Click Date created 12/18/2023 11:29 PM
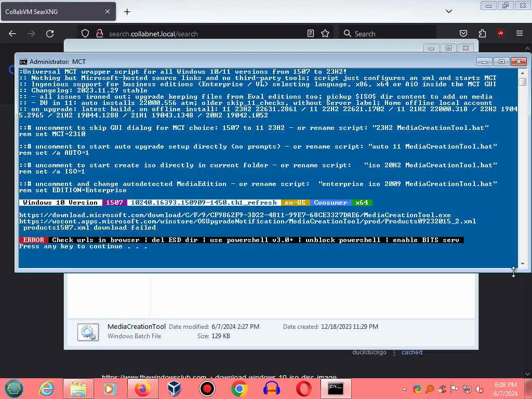The width and height of the screenshot is (532, 399). coord(330,326)
